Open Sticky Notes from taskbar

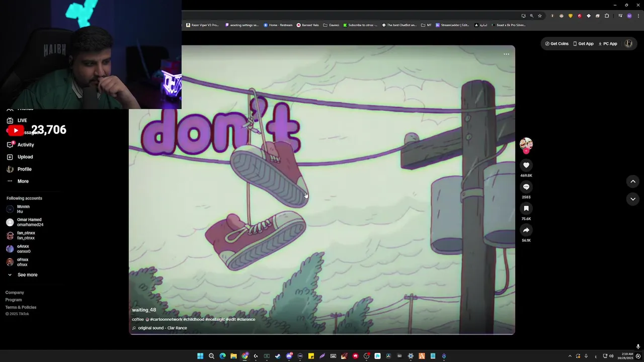click(x=311, y=356)
